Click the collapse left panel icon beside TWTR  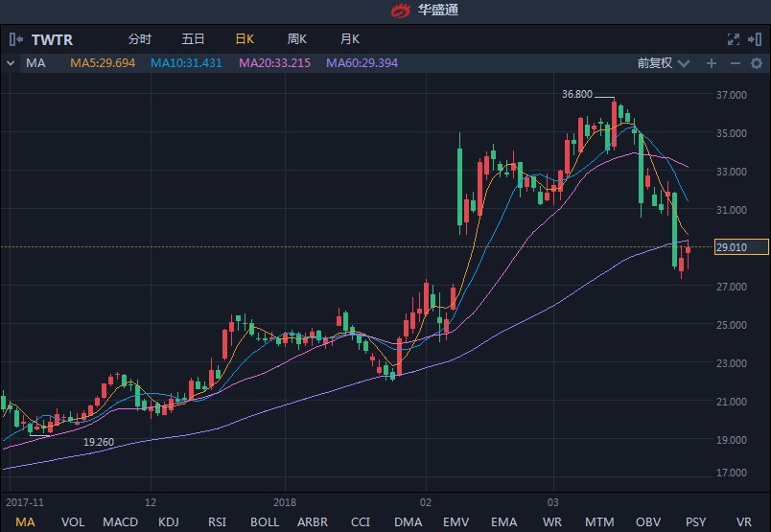(x=15, y=39)
